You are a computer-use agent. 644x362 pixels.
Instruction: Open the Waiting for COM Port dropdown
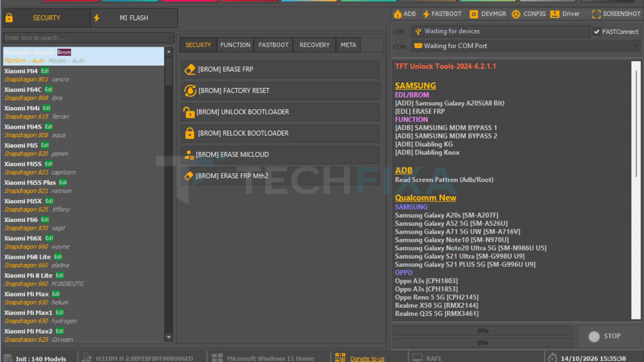pos(526,46)
